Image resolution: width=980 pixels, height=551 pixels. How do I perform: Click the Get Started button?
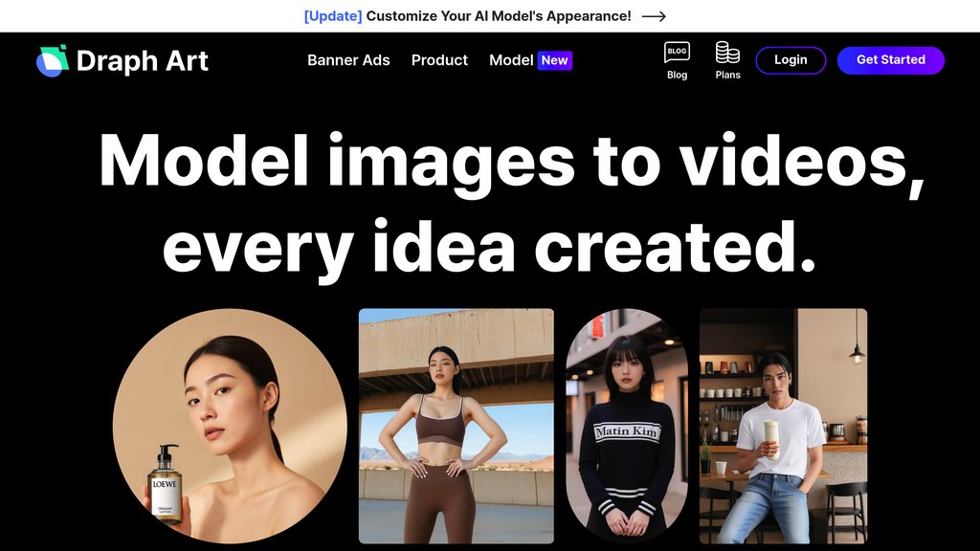tap(891, 60)
